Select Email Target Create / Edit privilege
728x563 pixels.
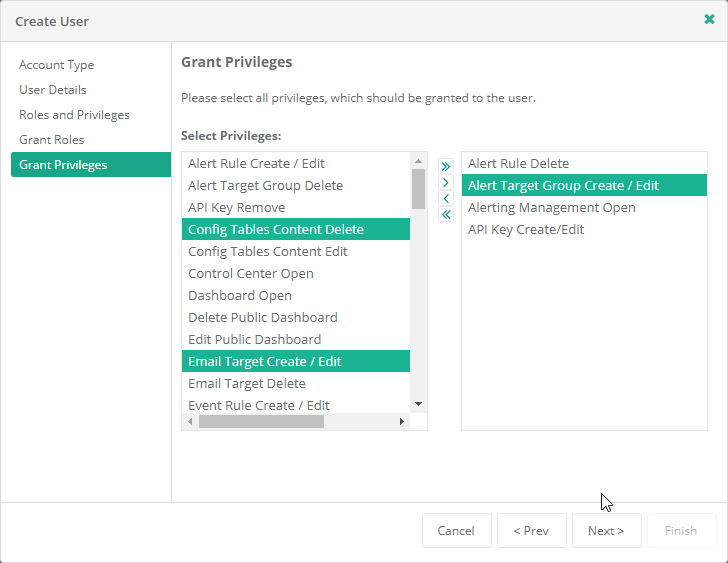coord(296,361)
